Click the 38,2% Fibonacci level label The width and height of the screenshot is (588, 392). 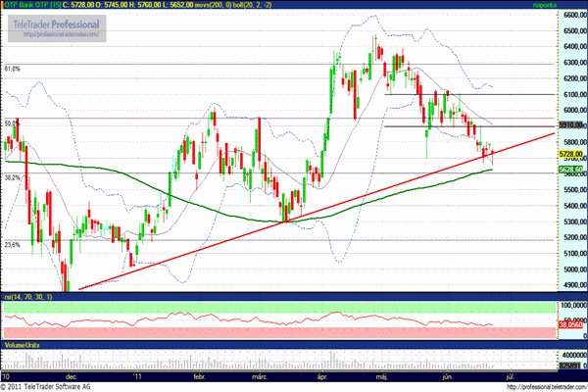point(13,178)
